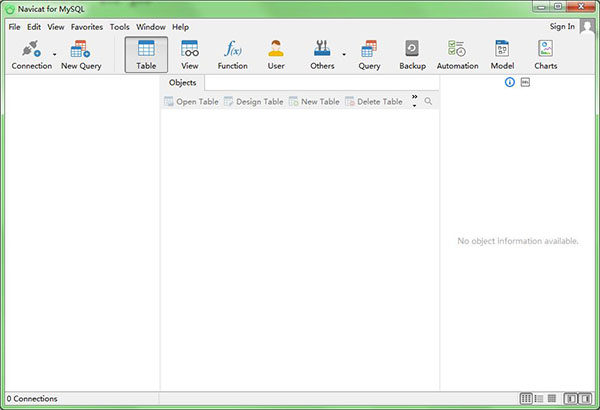Open the Window menu
600x410 pixels.
(151, 27)
